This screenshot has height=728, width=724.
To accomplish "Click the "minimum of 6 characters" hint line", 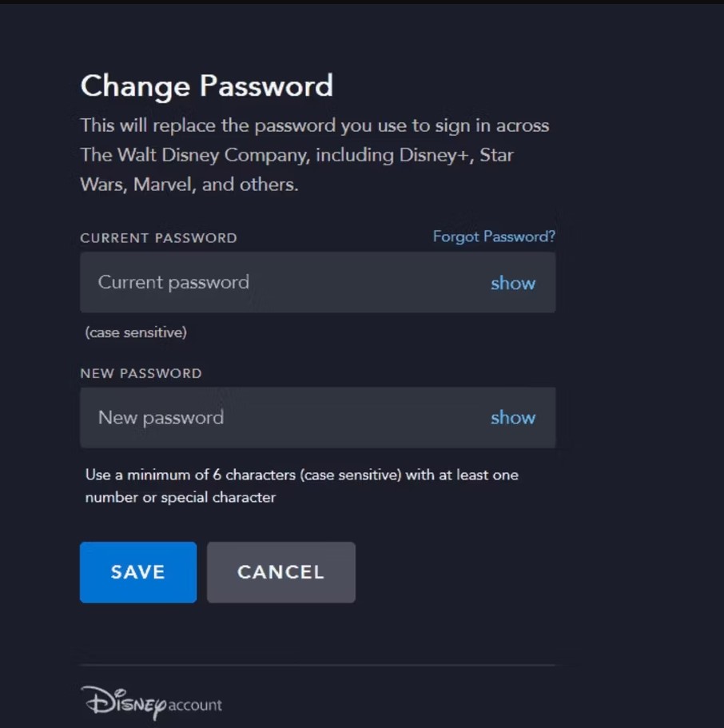I will [301, 475].
